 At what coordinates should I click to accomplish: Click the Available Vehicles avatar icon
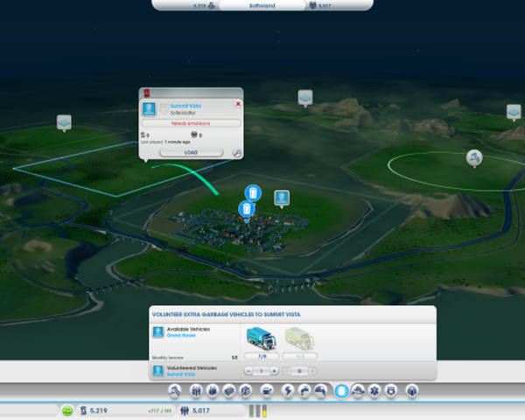pyautogui.click(x=158, y=332)
